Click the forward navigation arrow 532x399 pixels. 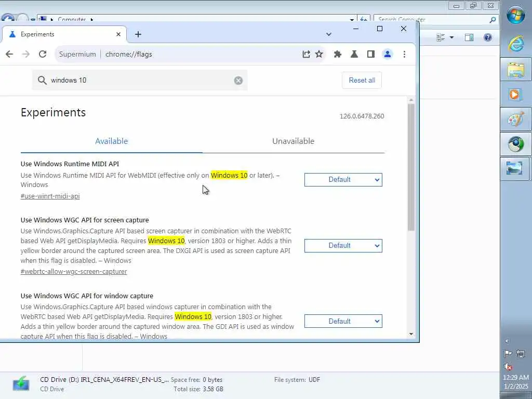point(26,54)
